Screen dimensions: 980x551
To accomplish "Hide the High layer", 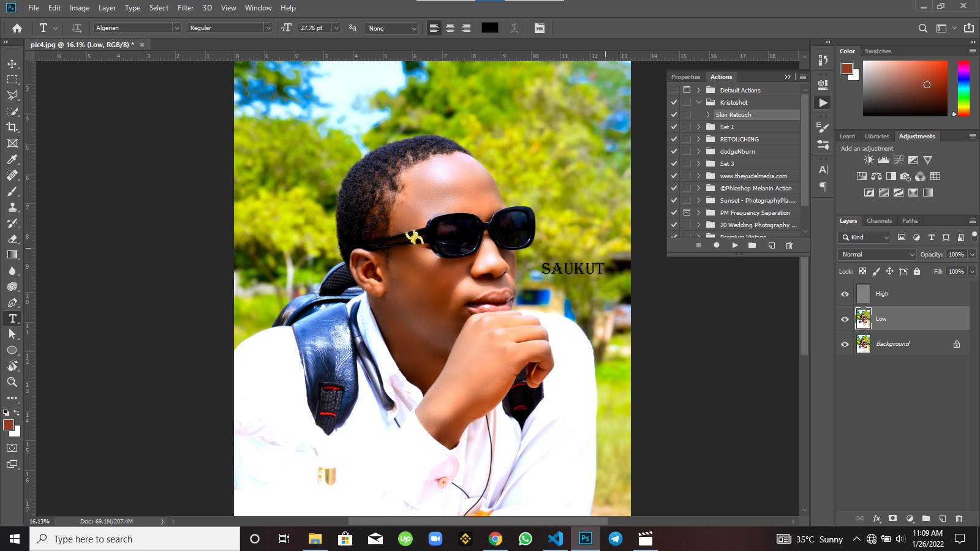I will point(845,294).
